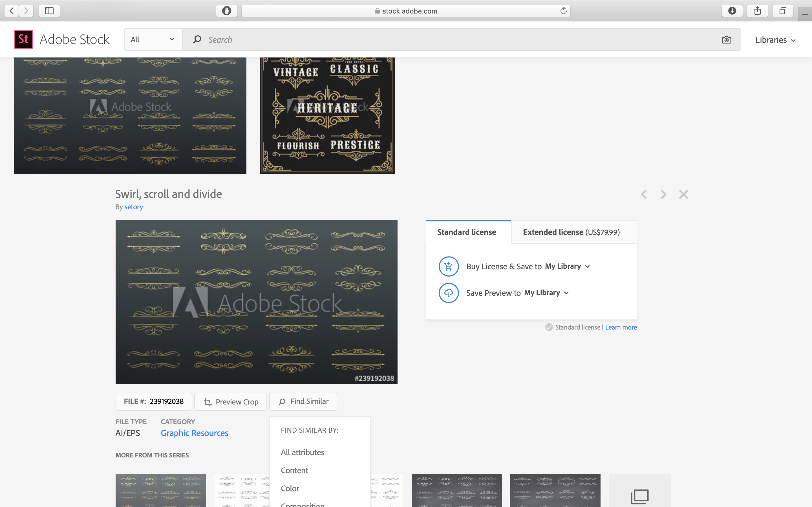Switch to the Extended license tab
812x507 pixels.
tap(571, 232)
